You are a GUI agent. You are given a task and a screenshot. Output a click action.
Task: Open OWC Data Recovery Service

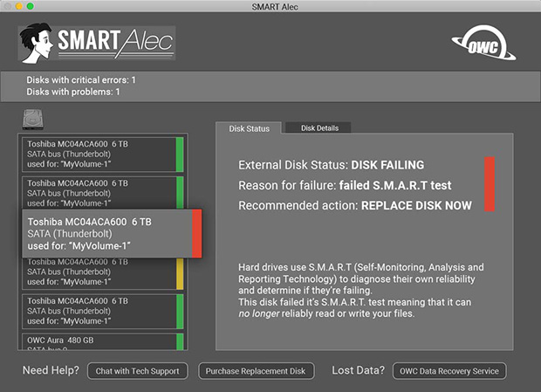[x=449, y=371]
